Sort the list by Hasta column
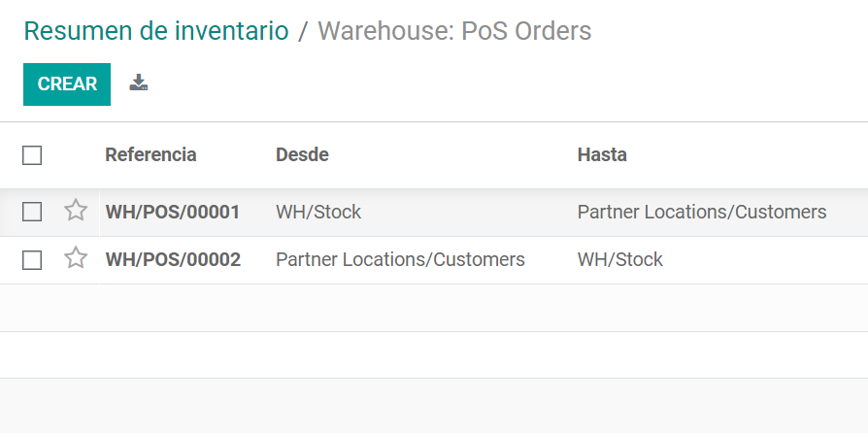 click(x=602, y=154)
